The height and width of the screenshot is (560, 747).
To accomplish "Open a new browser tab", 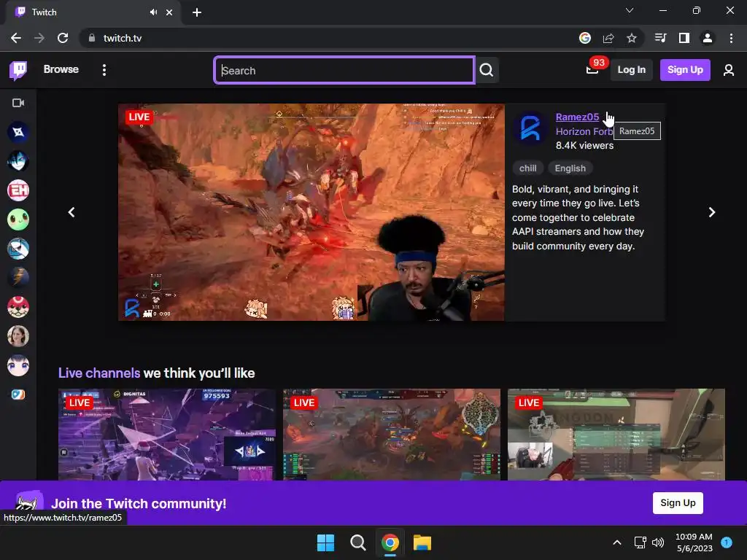I will click(197, 12).
